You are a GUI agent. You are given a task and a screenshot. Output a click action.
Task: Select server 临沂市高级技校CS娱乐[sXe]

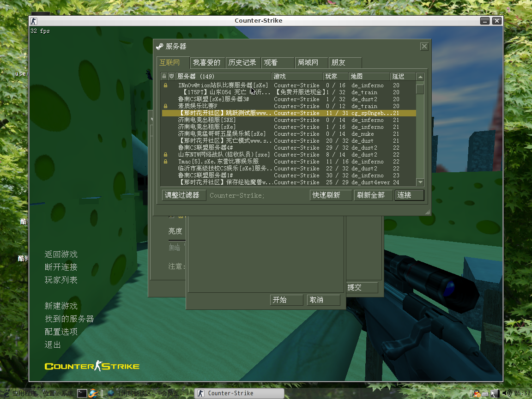[x=289, y=169]
